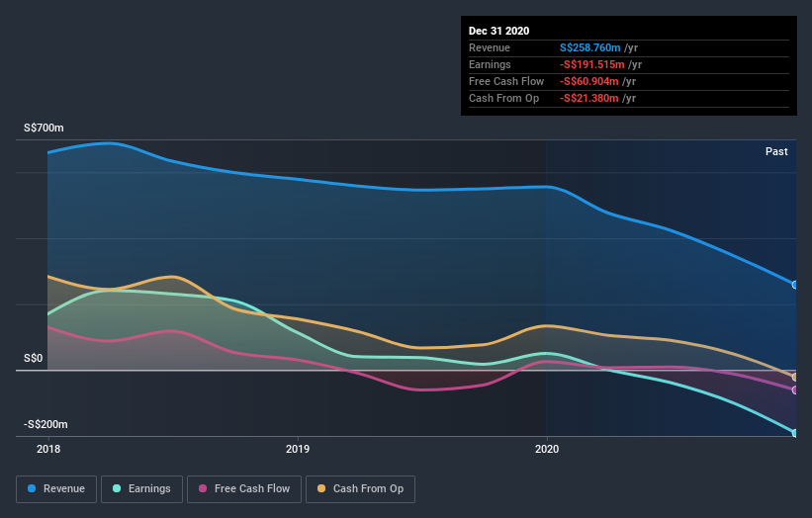Toggle the Earnings series legend button
The height and width of the screenshot is (518, 812).
pos(141,489)
